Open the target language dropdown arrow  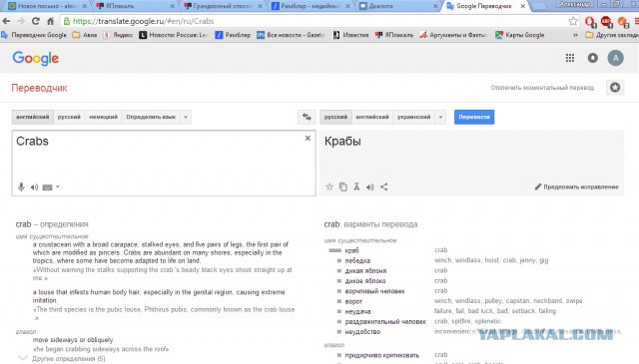pos(440,117)
